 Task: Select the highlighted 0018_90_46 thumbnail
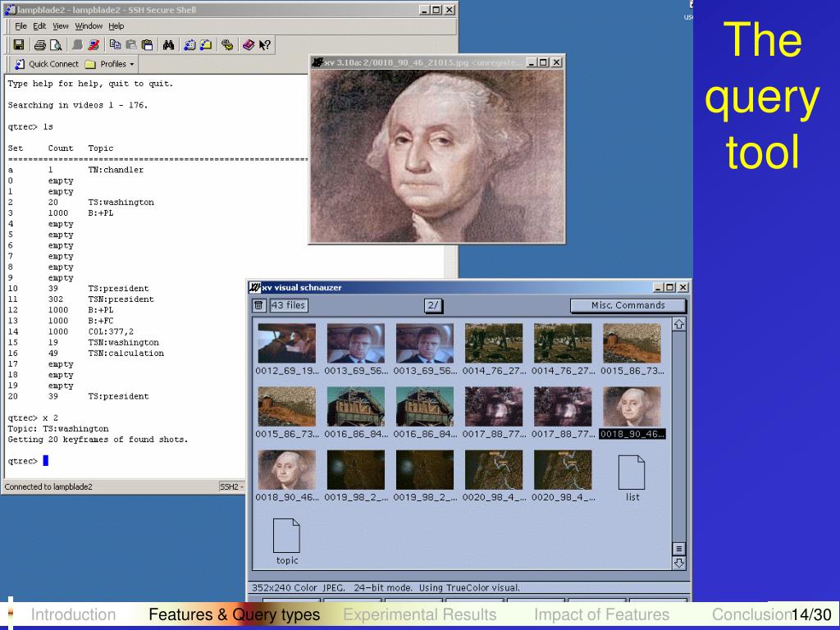tap(632, 407)
